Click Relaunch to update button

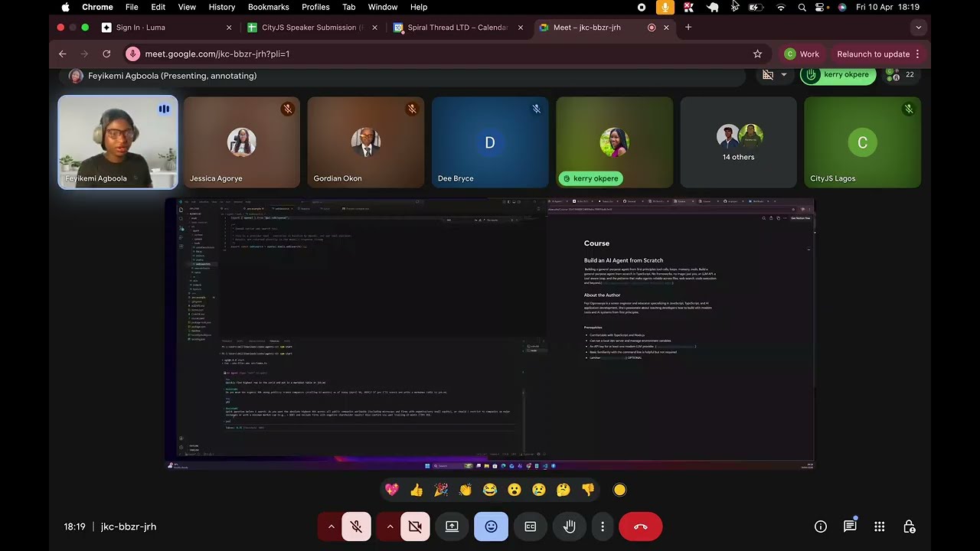[879, 54]
